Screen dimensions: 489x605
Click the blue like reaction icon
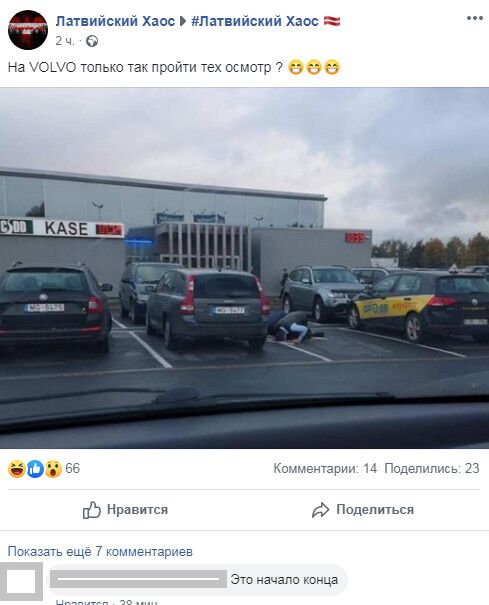[35, 469]
